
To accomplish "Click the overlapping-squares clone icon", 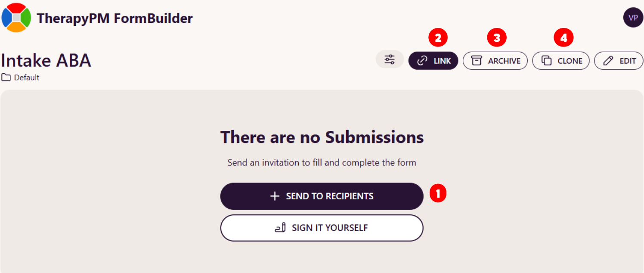I will (x=546, y=61).
